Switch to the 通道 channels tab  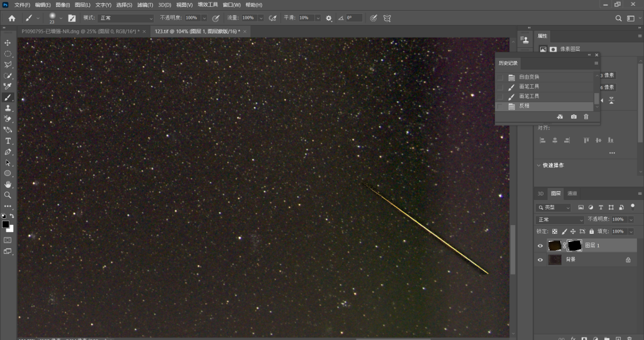pyautogui.click(x=572, y=194)
